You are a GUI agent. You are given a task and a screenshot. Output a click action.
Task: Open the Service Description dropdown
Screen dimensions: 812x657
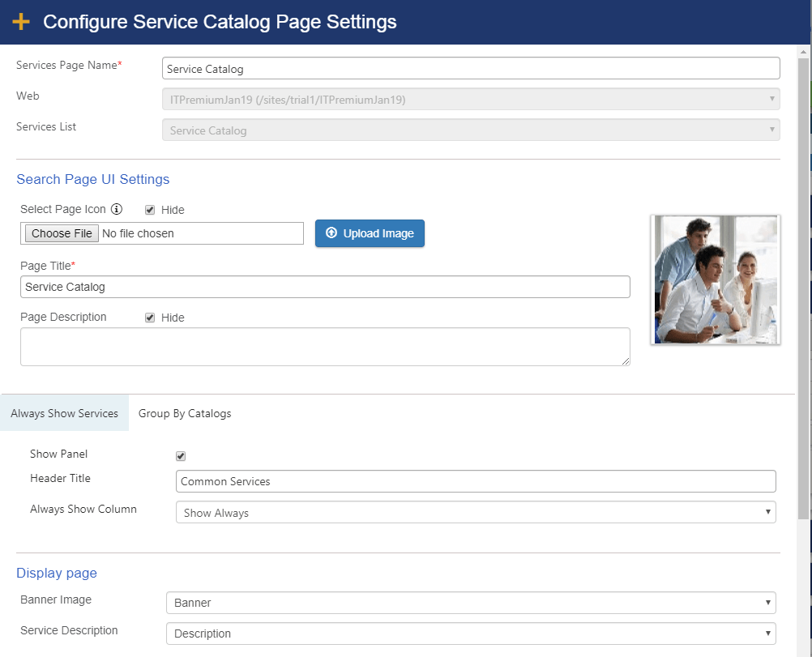click(x=471, y=634)
